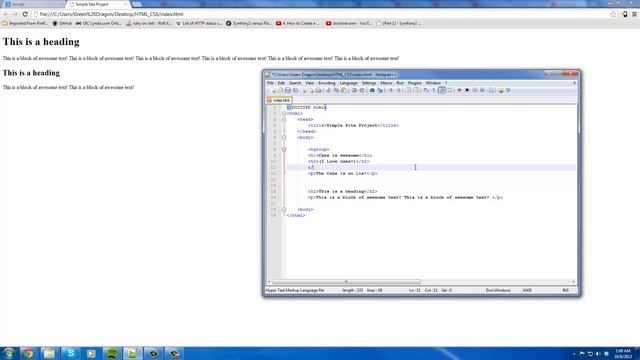Toggle the highlighted Indent Guide button
The image size is (640, 360).
click(442, 90)
